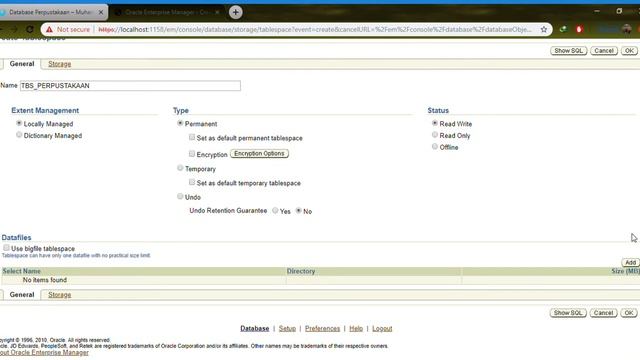Click the Extent Management heading

coord(45,111)
